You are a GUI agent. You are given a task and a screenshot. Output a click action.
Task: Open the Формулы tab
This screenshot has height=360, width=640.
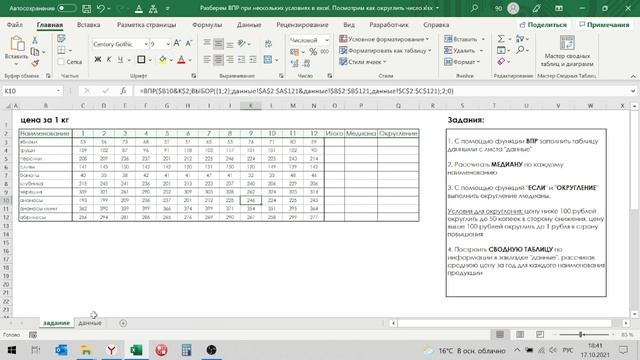(207, 25)
